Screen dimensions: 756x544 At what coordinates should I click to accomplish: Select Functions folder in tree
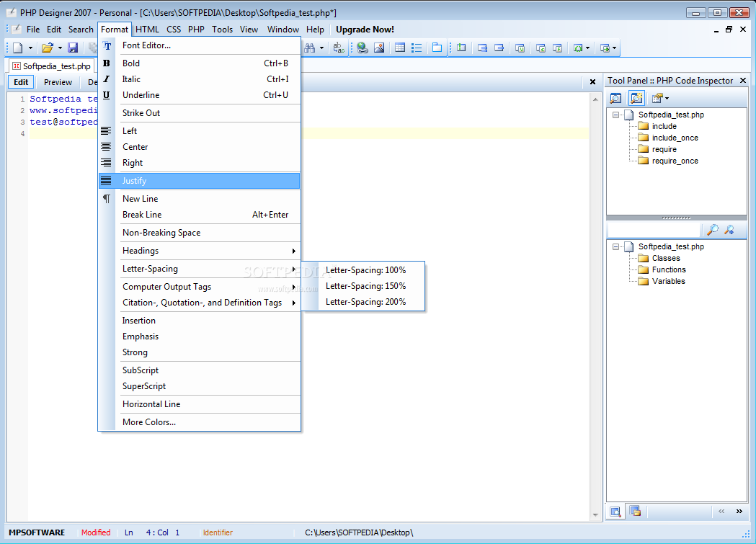tap(668, 269)
